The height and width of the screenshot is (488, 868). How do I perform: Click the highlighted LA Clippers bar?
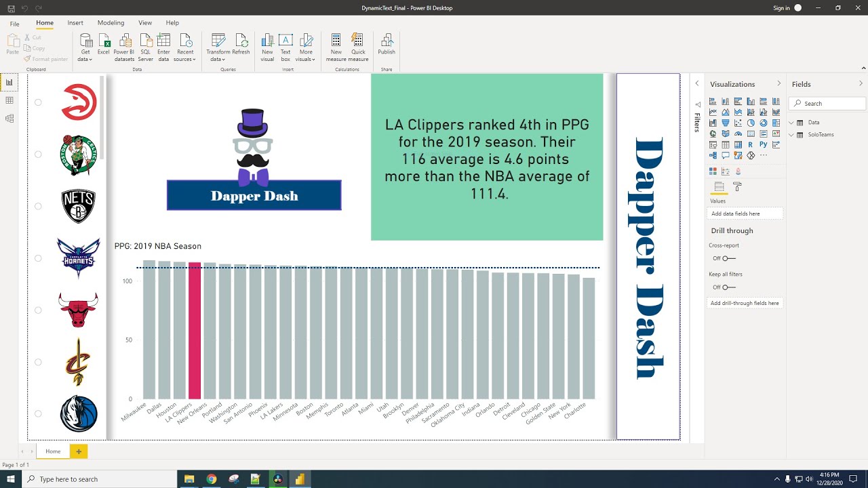coord(195,331)
